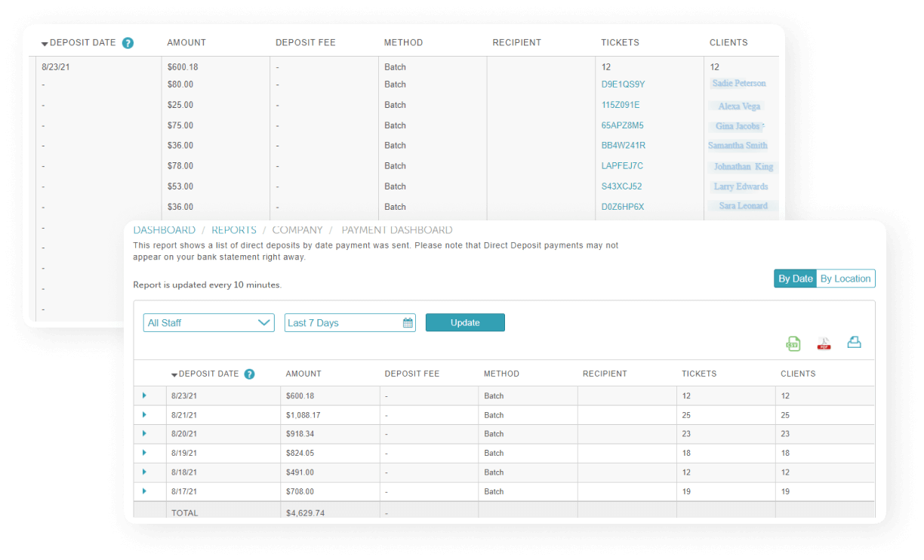This screenshot has width=924, height=560.
Task: Open Company breadcrumb
Action: coord(297,230)
